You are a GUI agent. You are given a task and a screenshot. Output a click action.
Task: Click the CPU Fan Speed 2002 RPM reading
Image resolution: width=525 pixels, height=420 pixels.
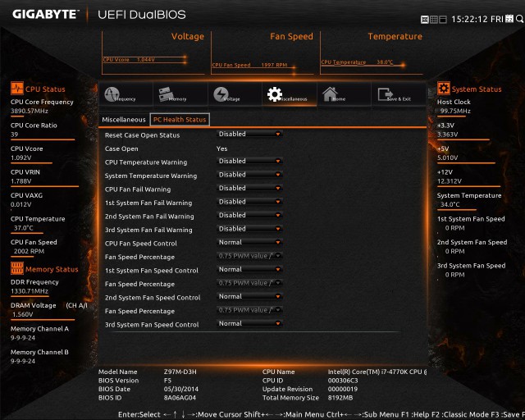(x=29, y=251)
